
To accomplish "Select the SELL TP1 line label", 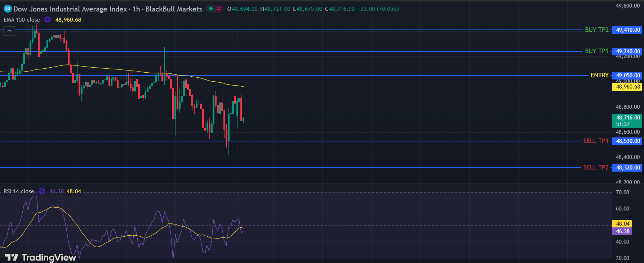I will pyautogui.click(x=595, y=141).
